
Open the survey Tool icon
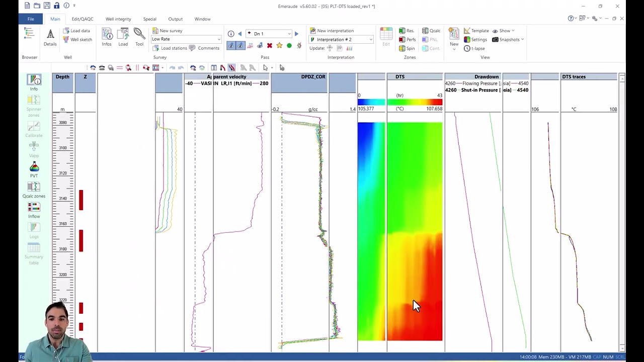(x=139, y=38)
